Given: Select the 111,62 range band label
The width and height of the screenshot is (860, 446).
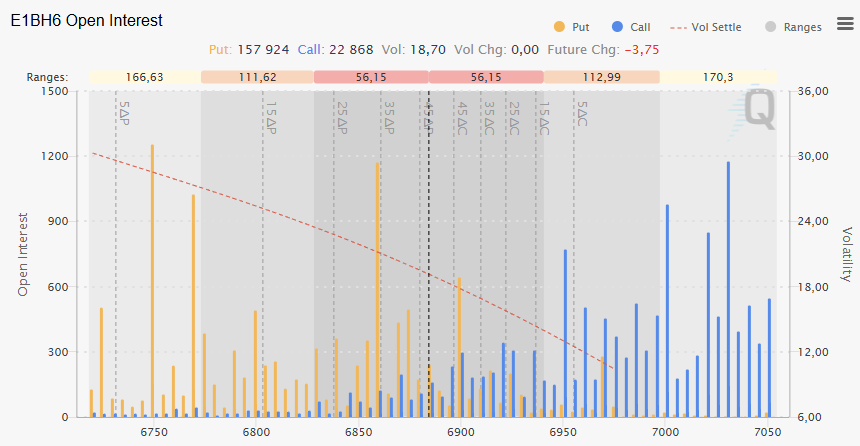Looking at the screenshot, I should click(x=257, y=77).
